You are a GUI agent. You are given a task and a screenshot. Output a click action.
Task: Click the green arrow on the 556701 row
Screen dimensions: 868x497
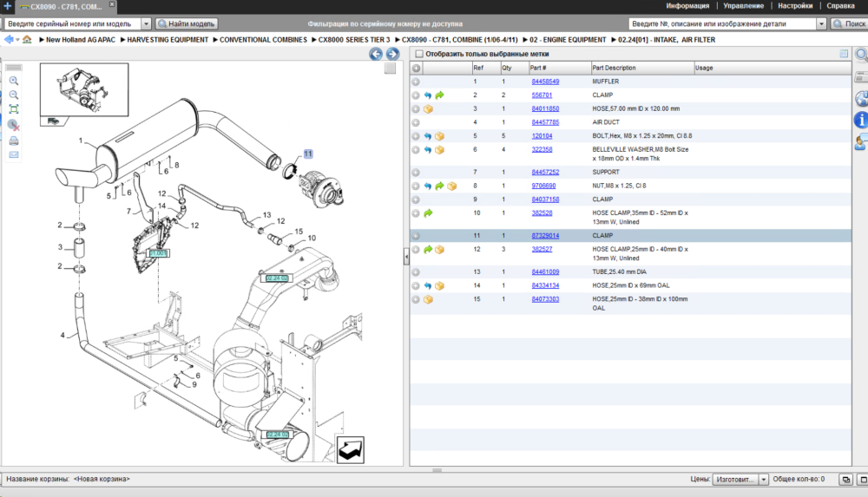[x=439, y=95]
